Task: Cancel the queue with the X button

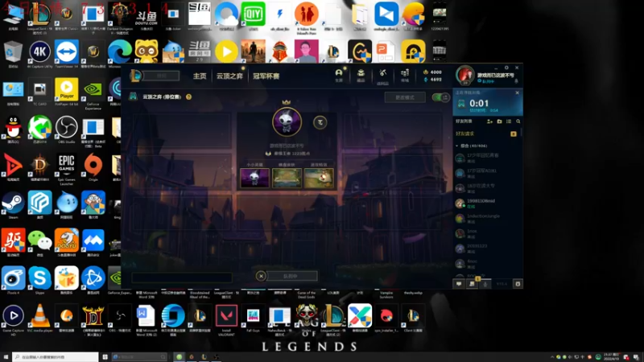Action: (261, 276)
